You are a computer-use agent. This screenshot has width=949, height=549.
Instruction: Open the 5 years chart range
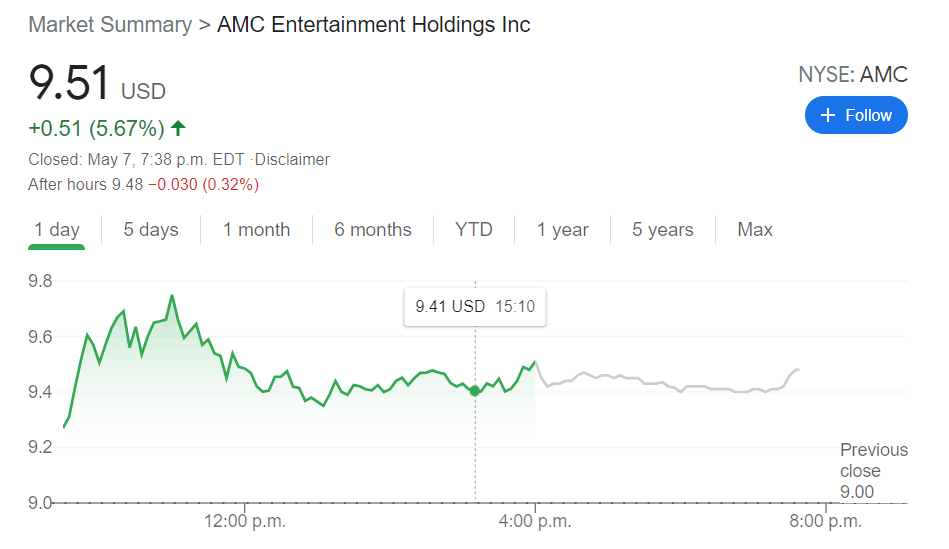663,230
